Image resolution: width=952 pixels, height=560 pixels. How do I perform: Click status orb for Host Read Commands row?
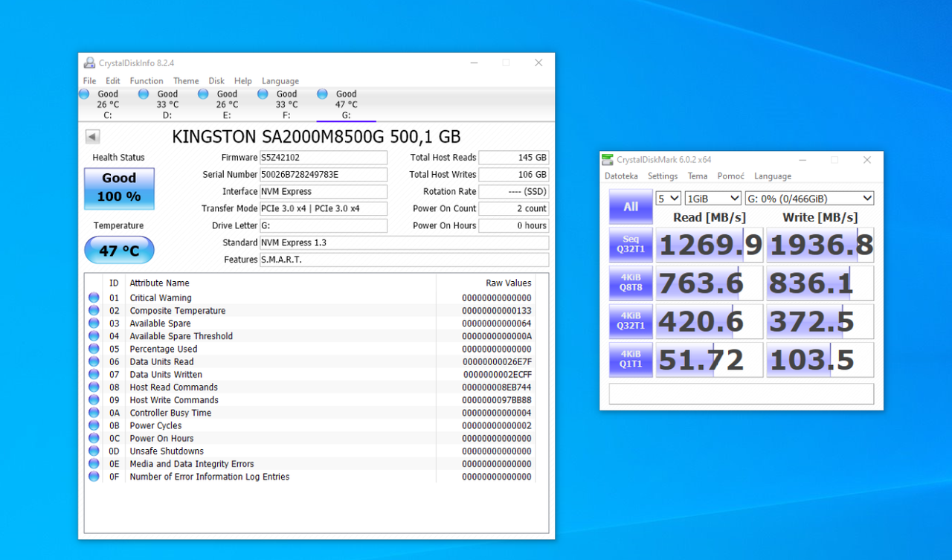click(x=94, y=387)
